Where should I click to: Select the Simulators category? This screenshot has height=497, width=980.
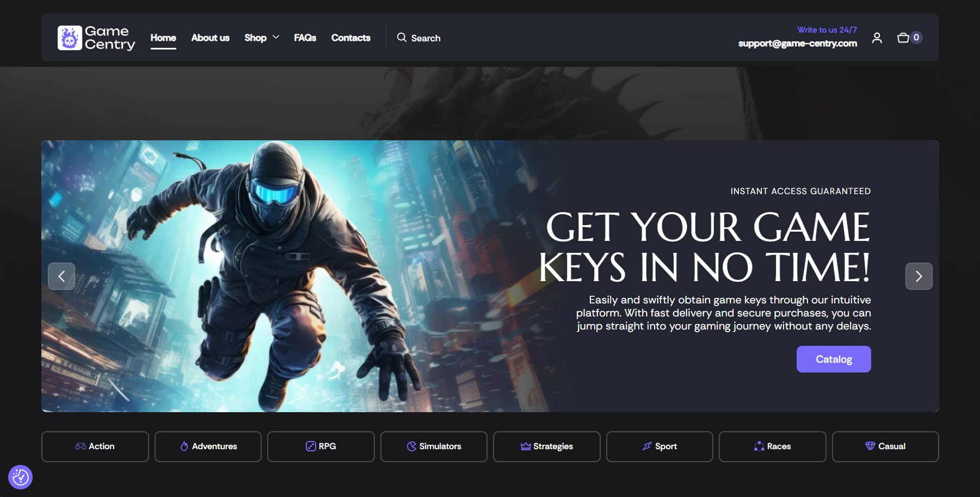pyautogui.click(x=434, y=446)
